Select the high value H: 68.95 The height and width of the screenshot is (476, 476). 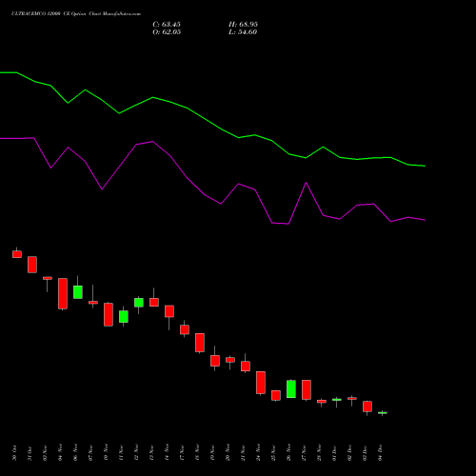243,25
